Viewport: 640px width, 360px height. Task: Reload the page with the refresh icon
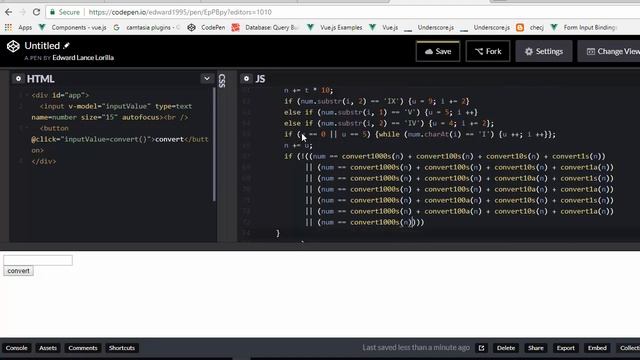tap(36, 12)
